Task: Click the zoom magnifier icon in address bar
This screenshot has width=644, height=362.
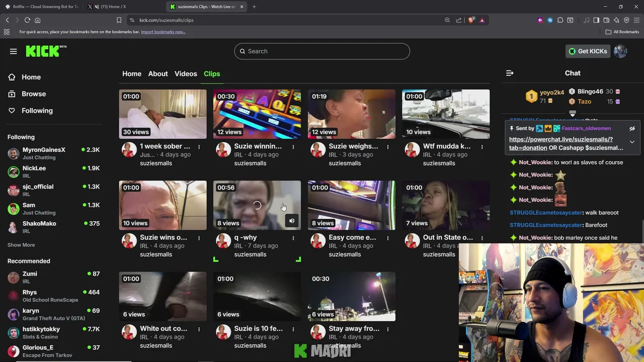Action: coord(447,20)
